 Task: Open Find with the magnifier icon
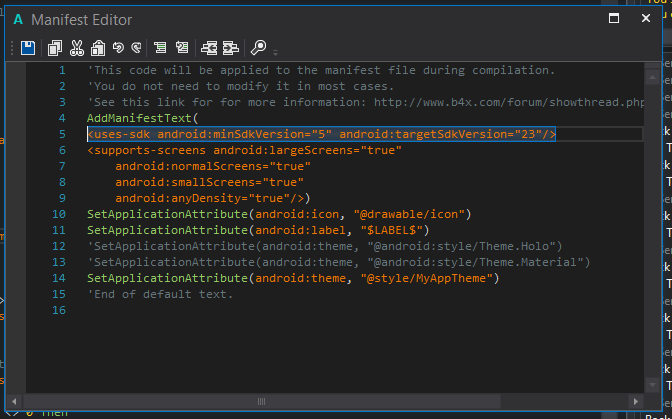(258, 48)
